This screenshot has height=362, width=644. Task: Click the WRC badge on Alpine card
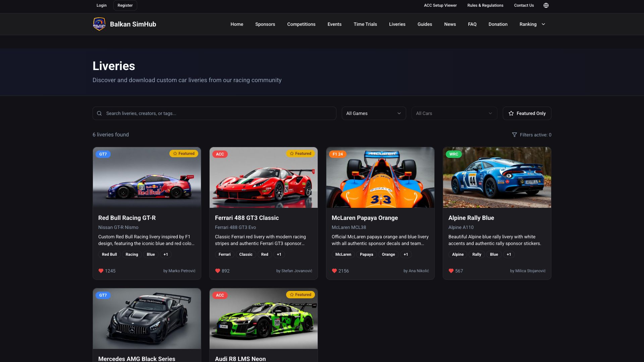(453, 154)
